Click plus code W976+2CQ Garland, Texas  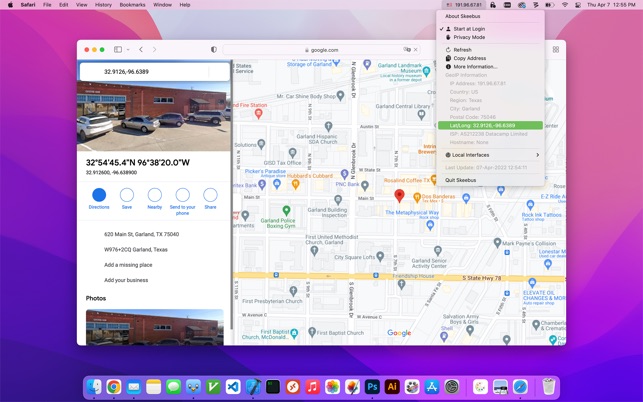pyautogui.click(x=136, y=249)
